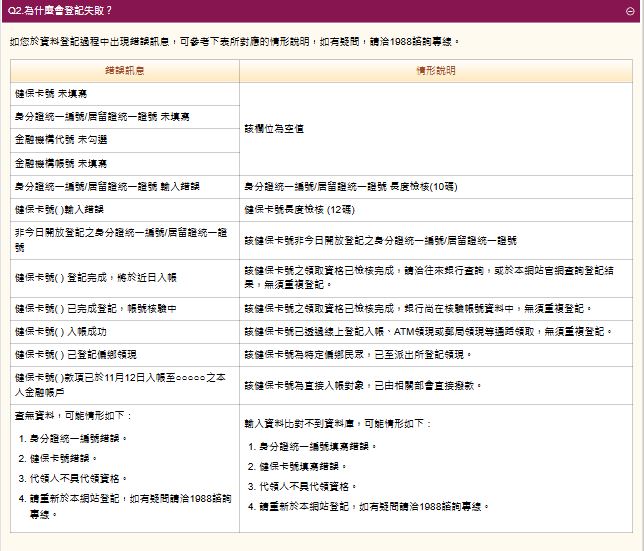Click '4. 請重新於本網站登記' in 情形說明 column
This screenshot has width=644, height=551.
coord(368,507)
